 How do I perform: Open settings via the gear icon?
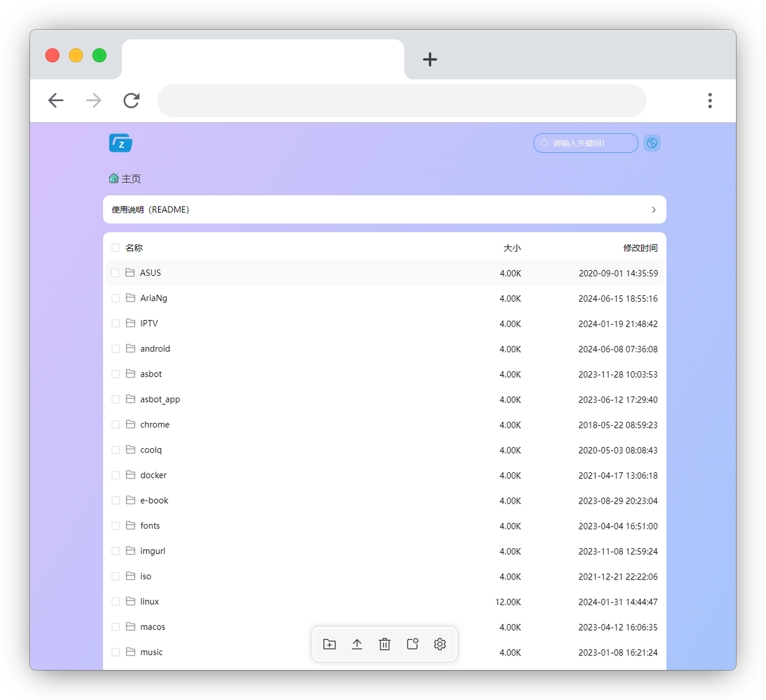click(440, 644)
